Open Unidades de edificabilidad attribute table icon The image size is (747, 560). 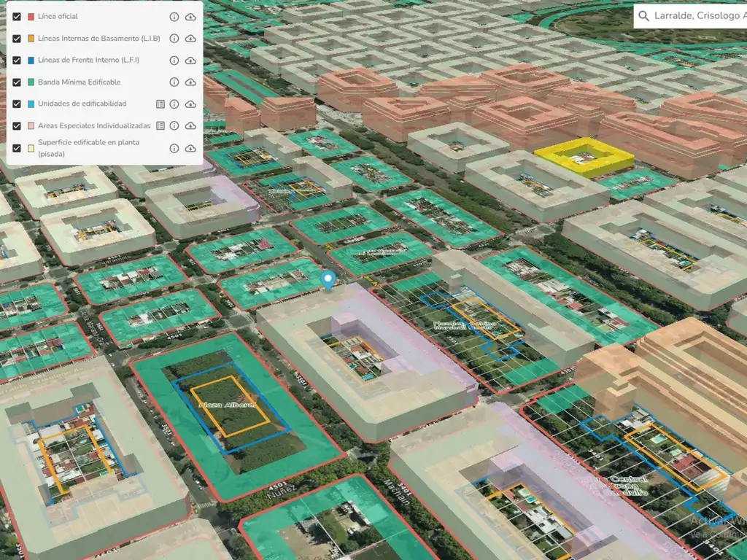[160, 104]
